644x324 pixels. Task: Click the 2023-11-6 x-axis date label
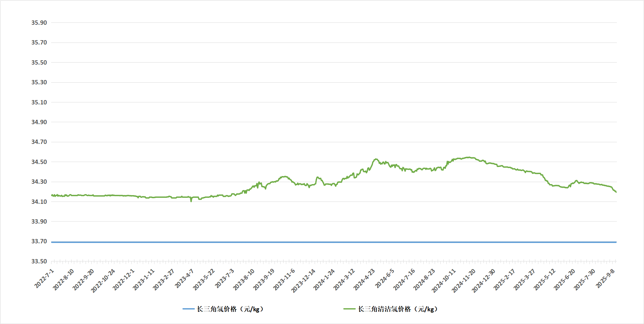click(x=284, y=279)
